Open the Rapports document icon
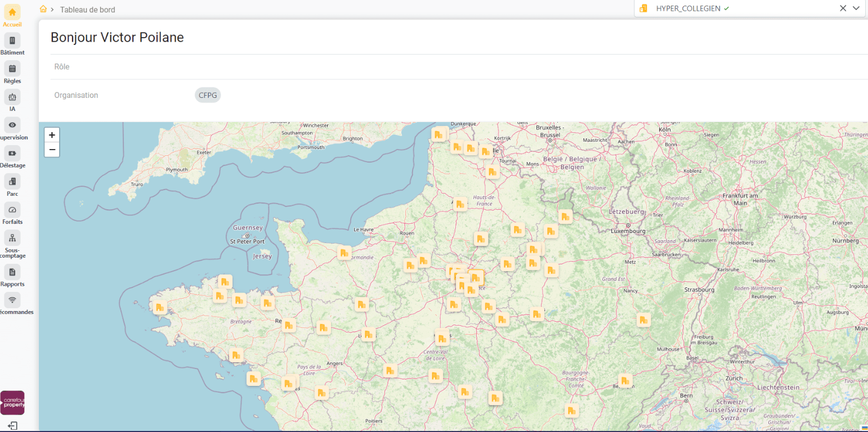Screen dimensions: 868x432 (x=12, y=272)
